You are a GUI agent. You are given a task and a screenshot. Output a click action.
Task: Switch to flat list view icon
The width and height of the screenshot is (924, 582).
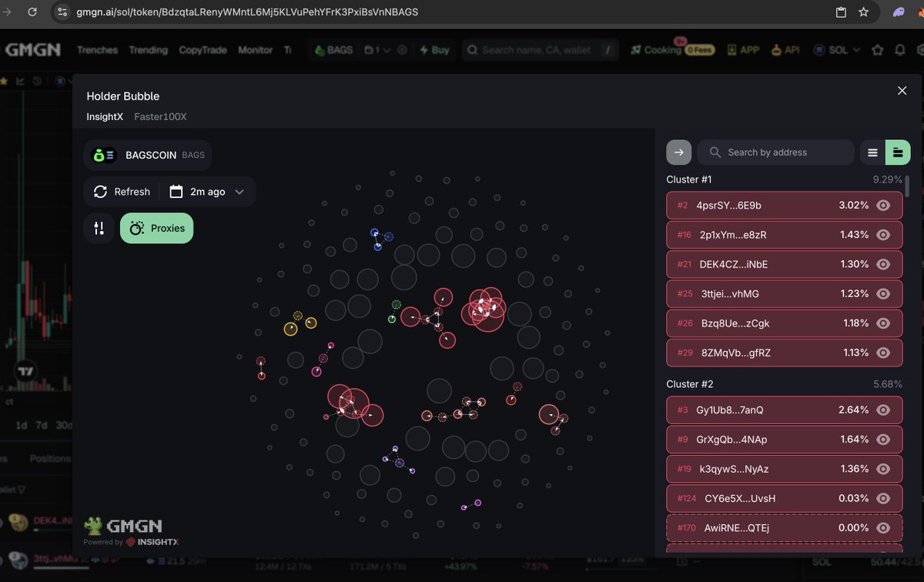(x=872, y=152)
